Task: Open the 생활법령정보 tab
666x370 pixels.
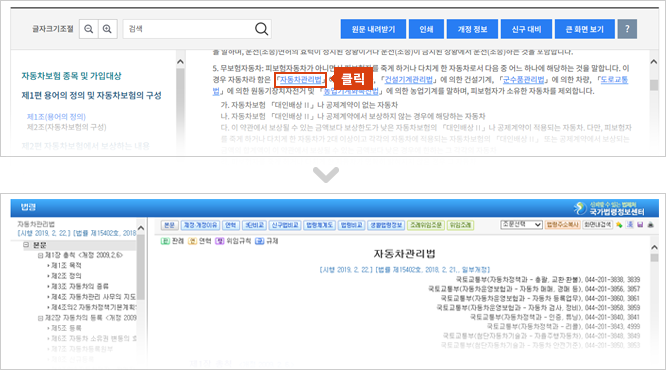Action: [x=386, y=225]
